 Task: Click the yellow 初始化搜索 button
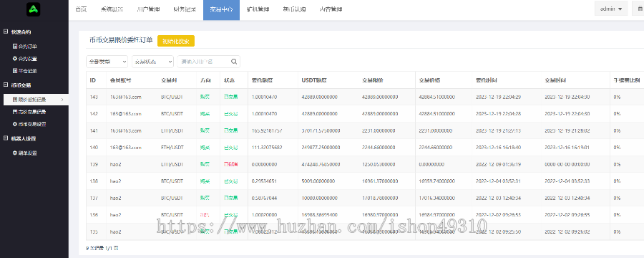coord(176,41)
